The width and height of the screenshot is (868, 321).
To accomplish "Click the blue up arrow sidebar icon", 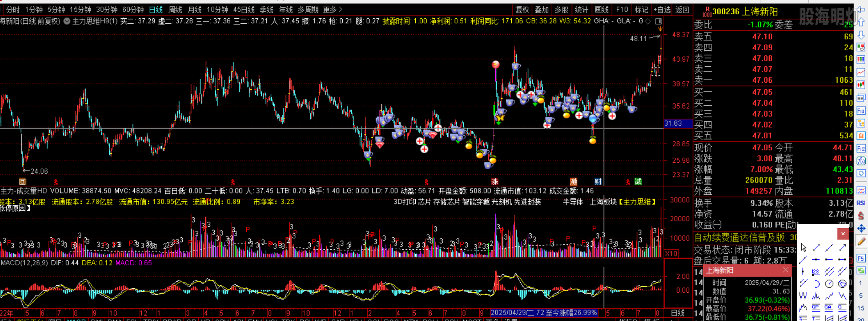I will pyautogui.click(x=861, y=22).
